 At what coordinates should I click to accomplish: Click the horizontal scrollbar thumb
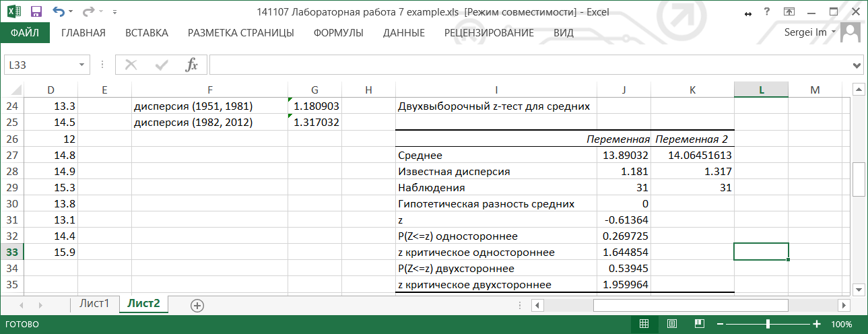coord(690,305)
